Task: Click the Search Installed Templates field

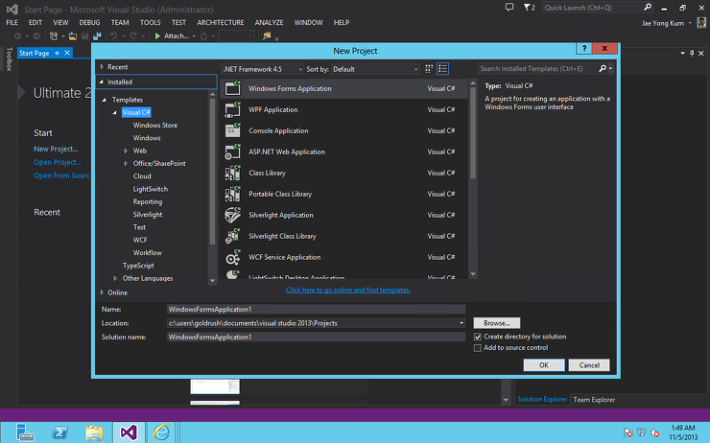Action: coord(537,68)
